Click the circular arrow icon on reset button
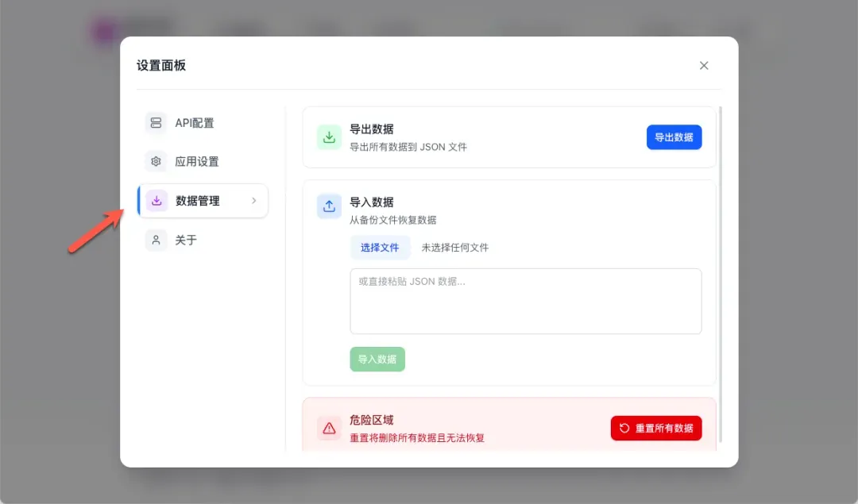Viewport: 858px width, 504px height. (x=624, y=428)
